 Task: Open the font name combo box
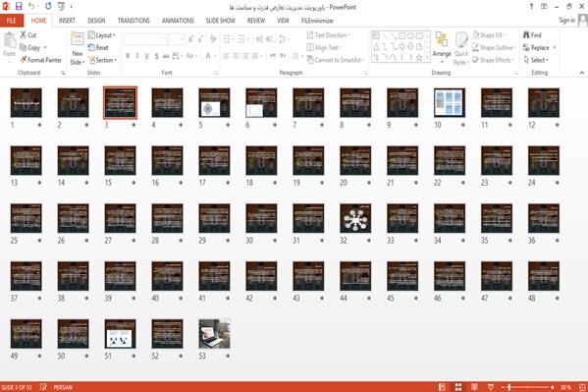pyautogui.click(x=145, y=39)
